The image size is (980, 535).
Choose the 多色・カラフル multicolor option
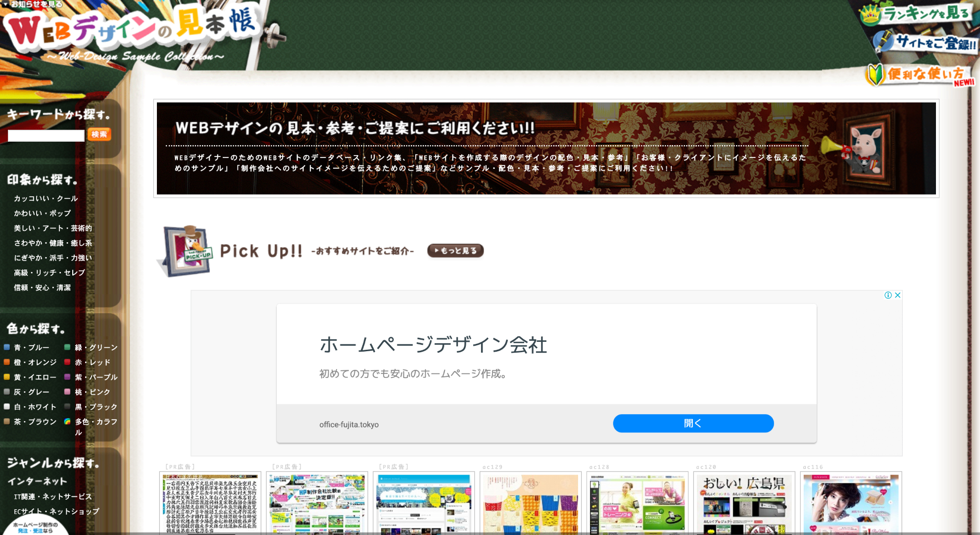tap(91, 427)
